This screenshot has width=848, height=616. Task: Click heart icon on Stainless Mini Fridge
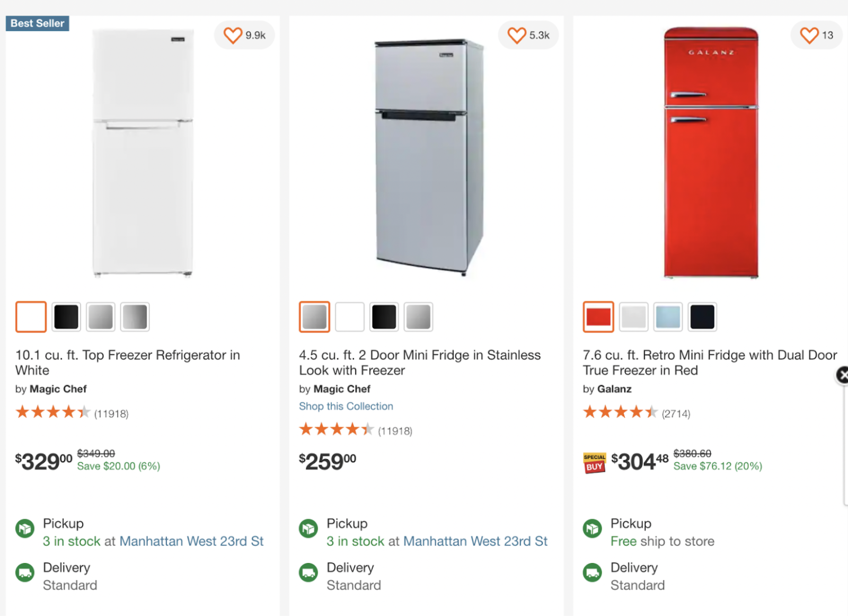517,36
